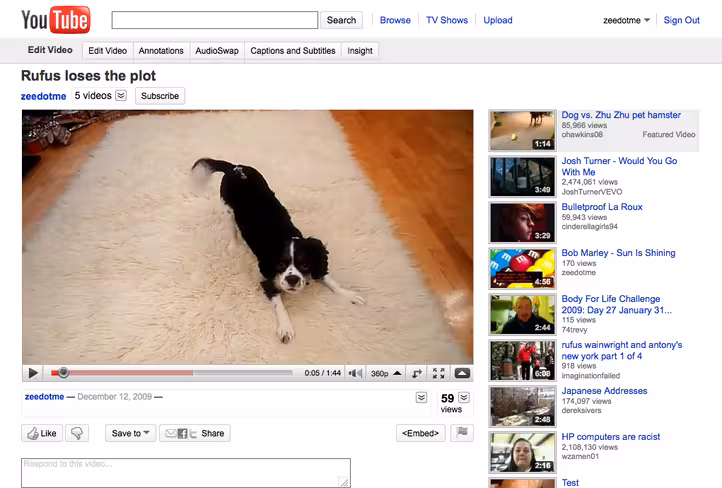Select the AudioSwap tab
Viewport: 722px width, 488px height.
pos(217,51)
